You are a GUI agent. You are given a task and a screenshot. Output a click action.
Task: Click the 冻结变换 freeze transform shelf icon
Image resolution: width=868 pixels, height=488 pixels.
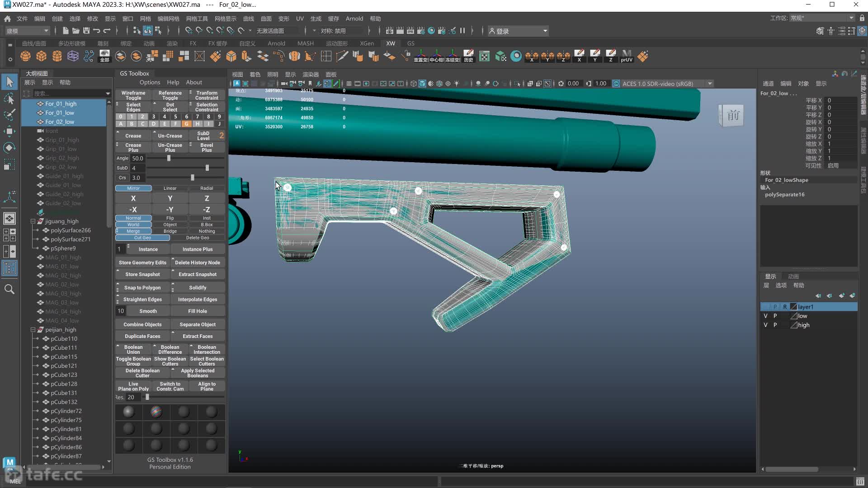[453, 56]
